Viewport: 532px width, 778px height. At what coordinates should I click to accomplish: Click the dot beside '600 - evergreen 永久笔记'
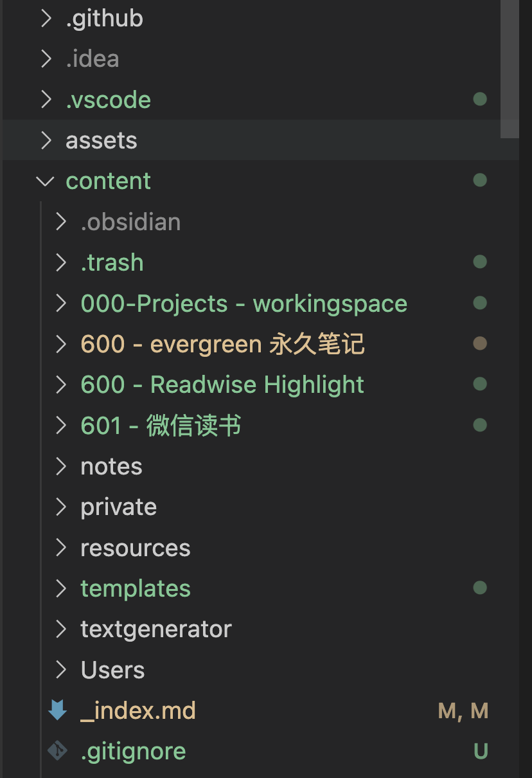click(480, 343)
